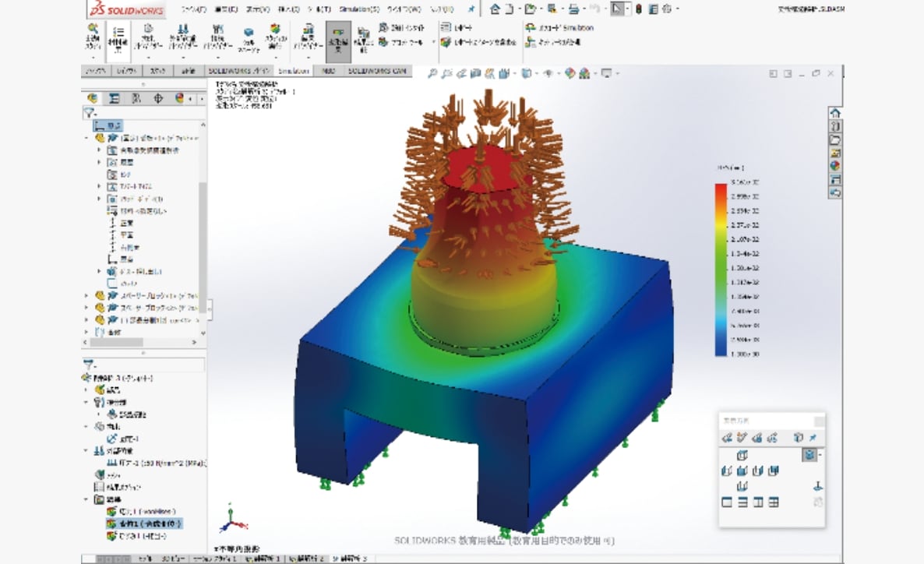Select the highlighted displacement result plot item
Screen dimensions: 924x564
(145, 523)
